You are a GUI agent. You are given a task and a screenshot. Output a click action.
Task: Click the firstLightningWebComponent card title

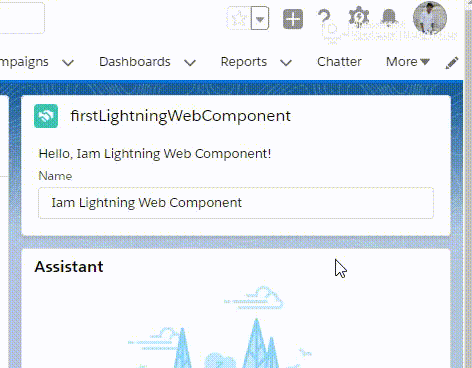tap(180, 116)
